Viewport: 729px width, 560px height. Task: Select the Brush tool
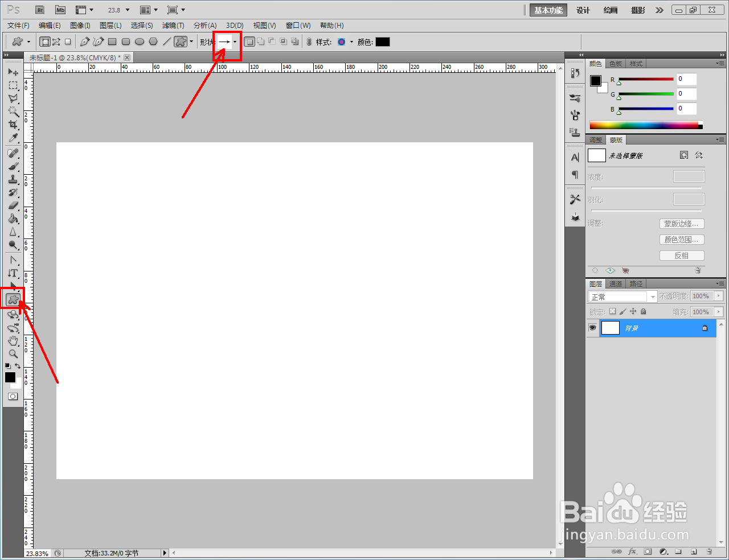point(13,166)
